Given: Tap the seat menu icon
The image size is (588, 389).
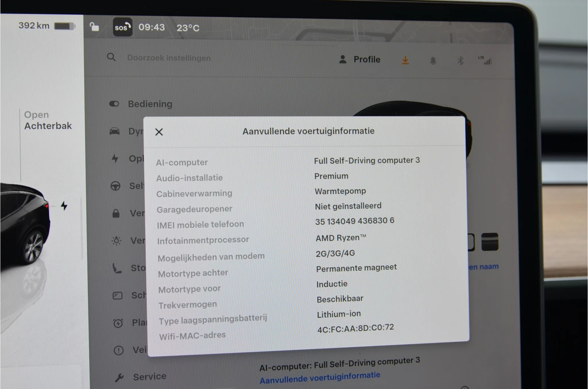Looking at the screenshot, I should click(117, 268).
